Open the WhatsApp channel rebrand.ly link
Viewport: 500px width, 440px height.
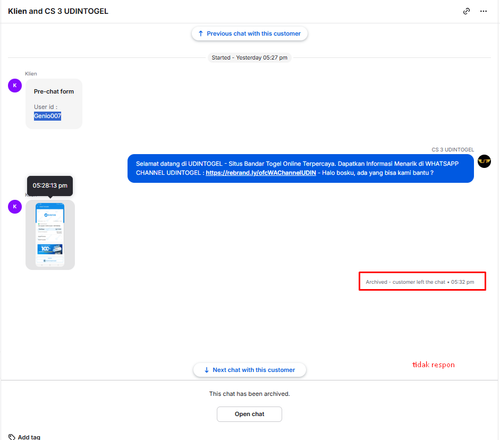(261, 173)
